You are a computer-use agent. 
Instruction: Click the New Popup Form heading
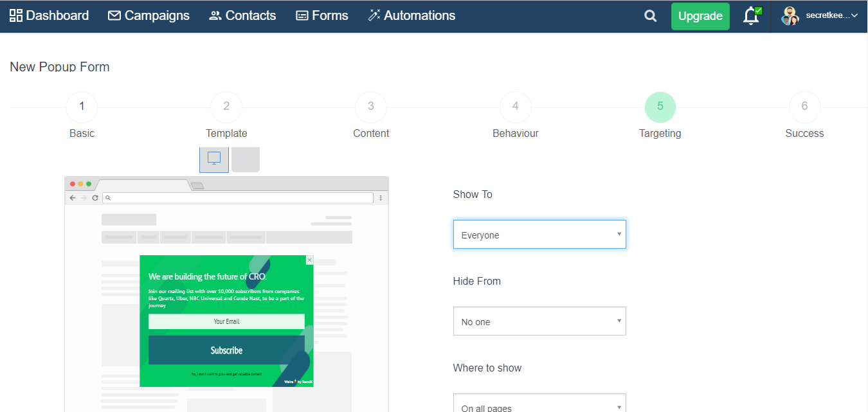60,67
